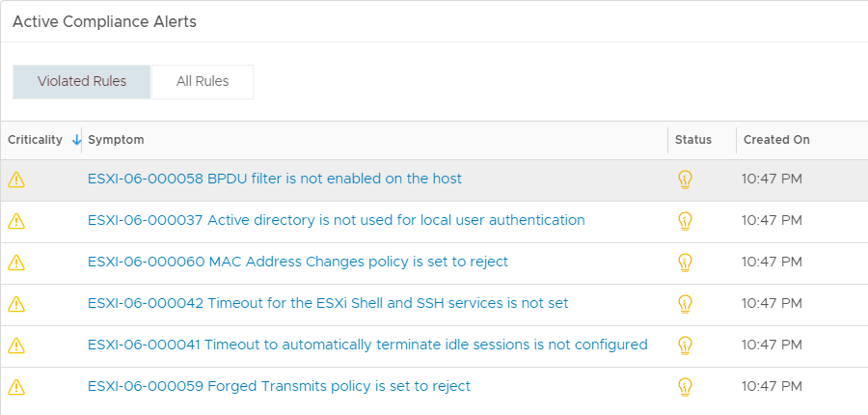This screenshot has width=868, height=415.
Task: Click warning icon for BPDU filter alert
Action: tap(16, 180)
